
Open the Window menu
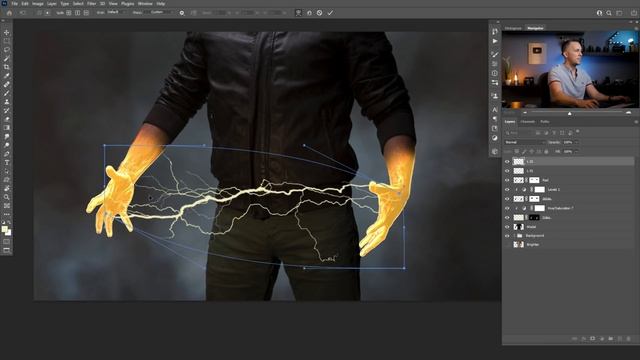click(x=145, y=4)
